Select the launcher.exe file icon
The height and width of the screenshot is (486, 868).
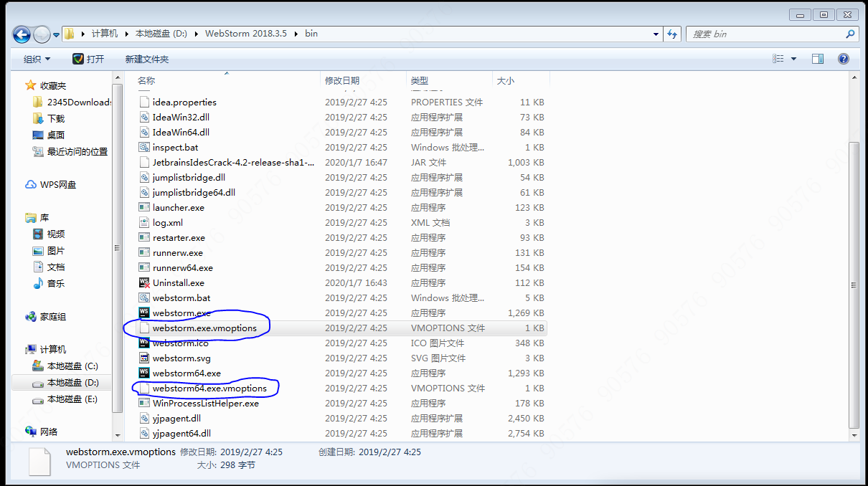pos(144,207)
